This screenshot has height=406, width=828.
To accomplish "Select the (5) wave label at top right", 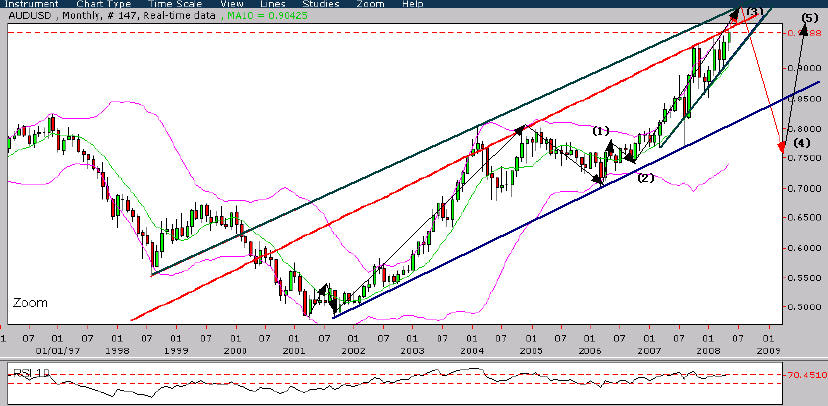I will 810,18.
